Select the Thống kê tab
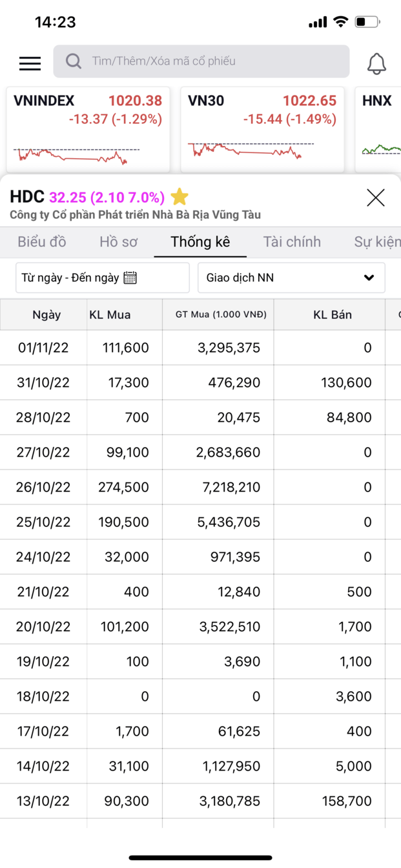This screenshot has width=401, height=868. coord(200,242)
